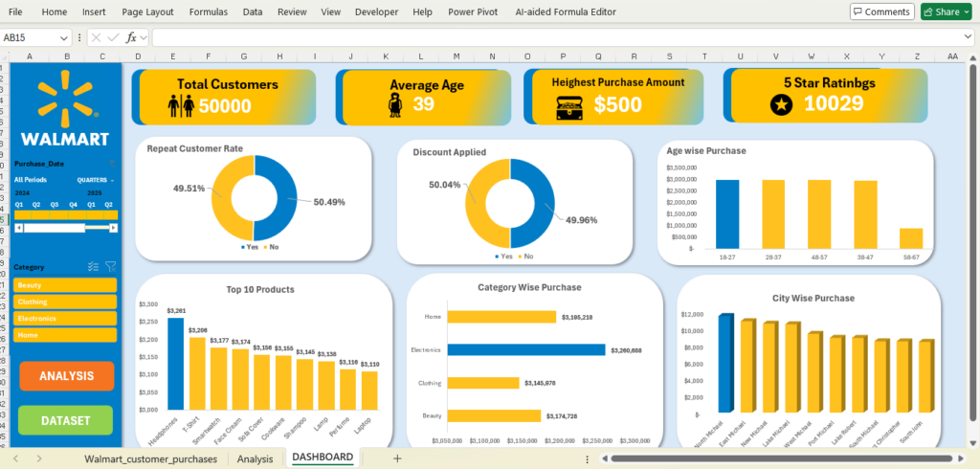Viewport: 980px width, 469px height.
Task: Switch to the Formulas ribbon tab
Action: pos(208,11)
